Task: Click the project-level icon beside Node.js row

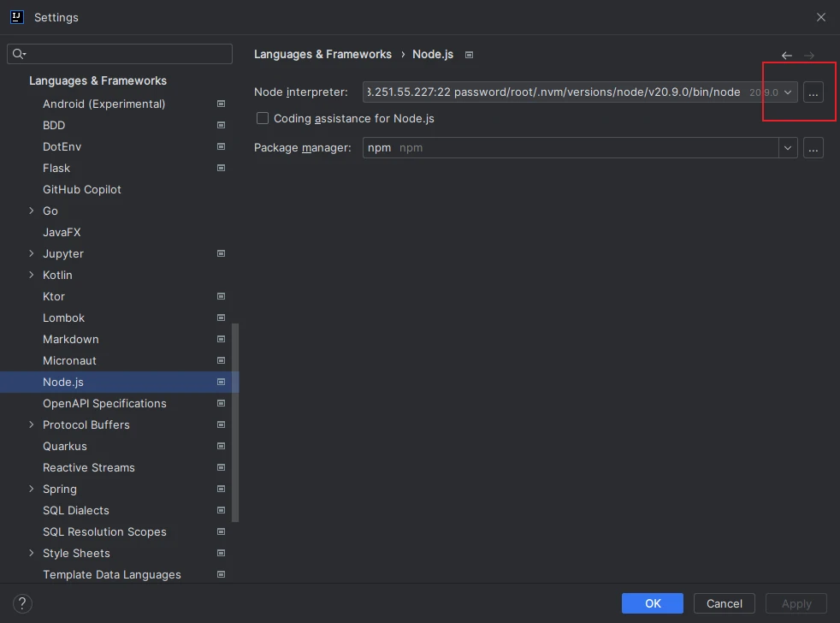Action: coord(221,383)
